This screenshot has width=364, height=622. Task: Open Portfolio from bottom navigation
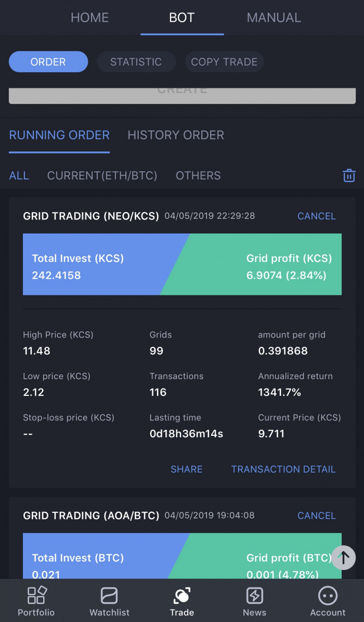[36, 601]
